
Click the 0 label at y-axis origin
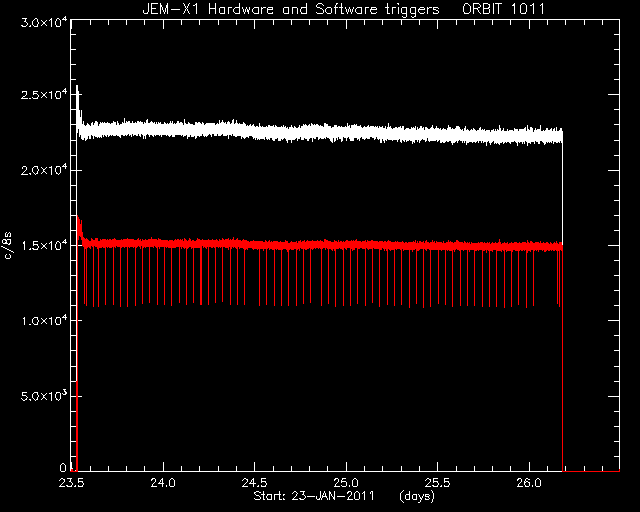tap(63, 467)
